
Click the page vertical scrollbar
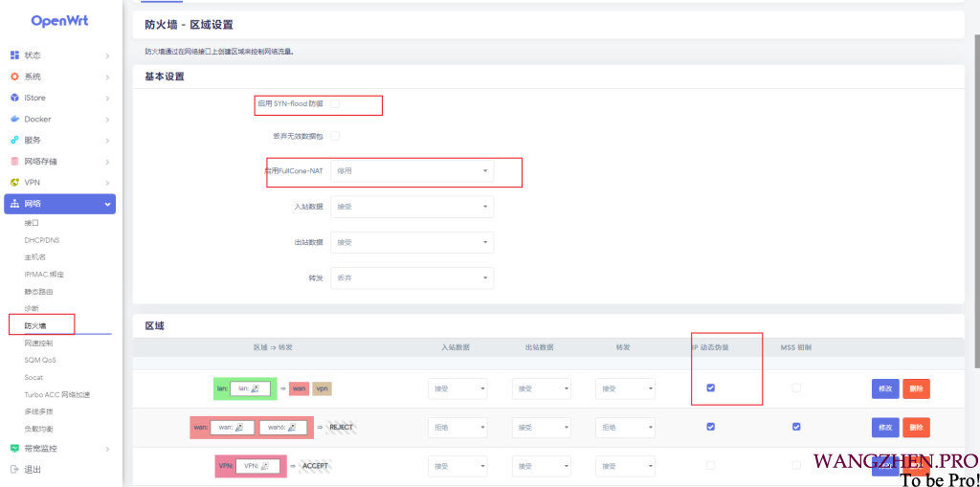(975, 191)
